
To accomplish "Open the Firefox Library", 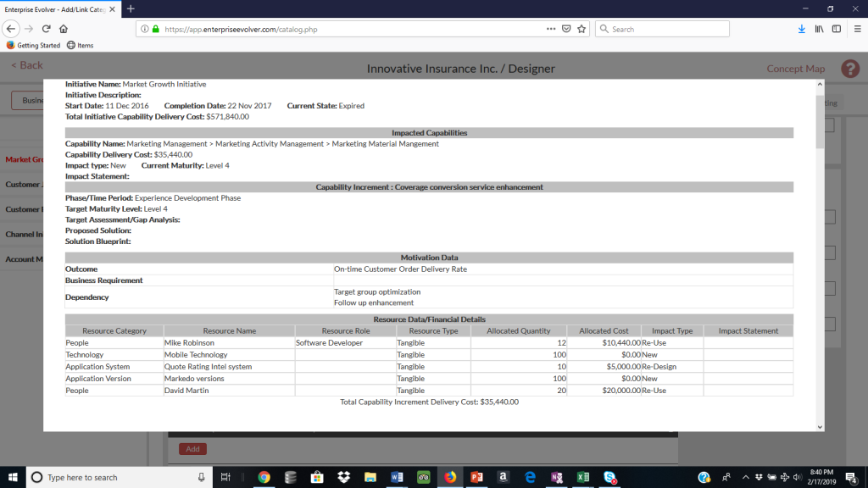I will 818,28.
